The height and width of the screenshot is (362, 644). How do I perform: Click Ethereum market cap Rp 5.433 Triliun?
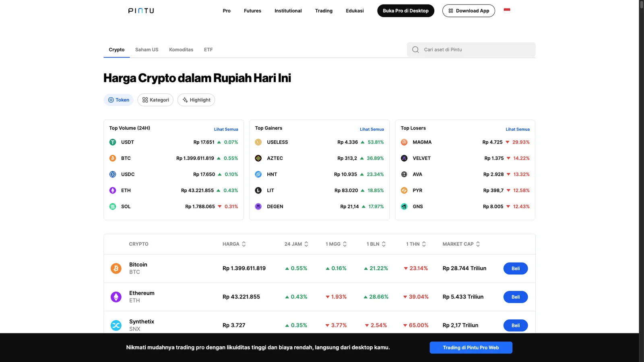coord(463,297)
